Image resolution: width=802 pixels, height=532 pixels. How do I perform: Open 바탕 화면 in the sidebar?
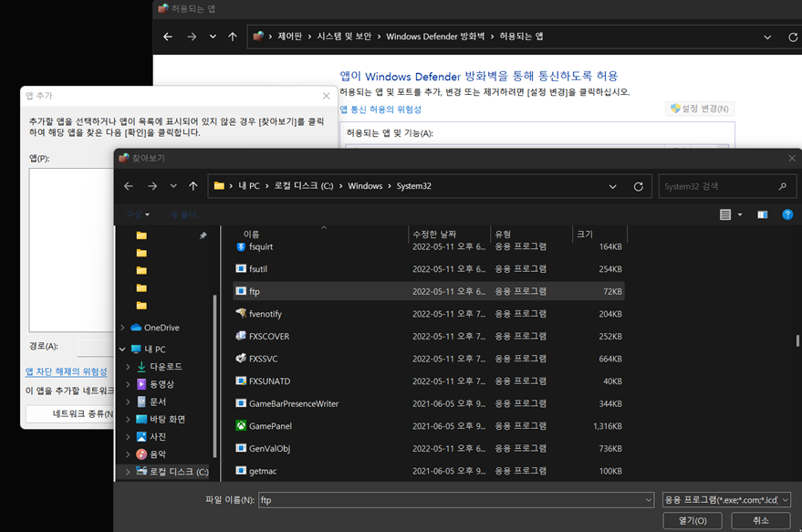point(161,420)
